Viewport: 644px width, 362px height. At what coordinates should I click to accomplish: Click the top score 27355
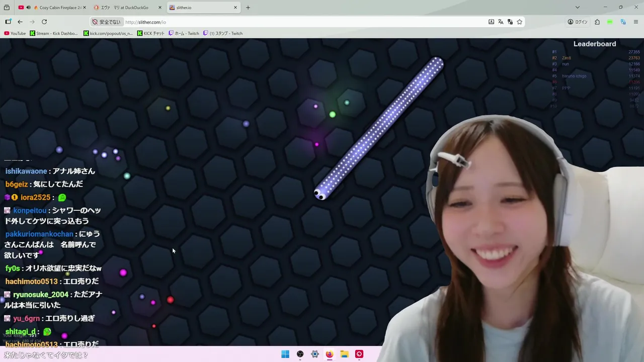coord(634,52)
